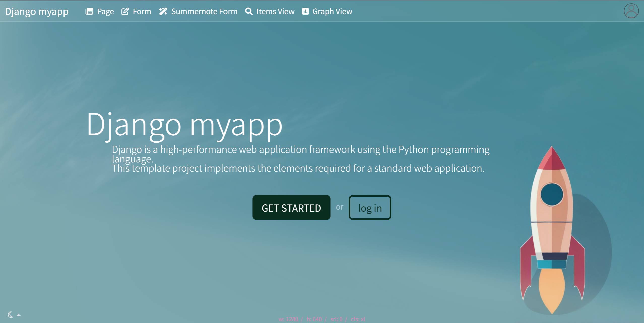Viewport: 644px width, 323px height.
Task: Click the GET STARTED button
Action: [x=291, y=208]
